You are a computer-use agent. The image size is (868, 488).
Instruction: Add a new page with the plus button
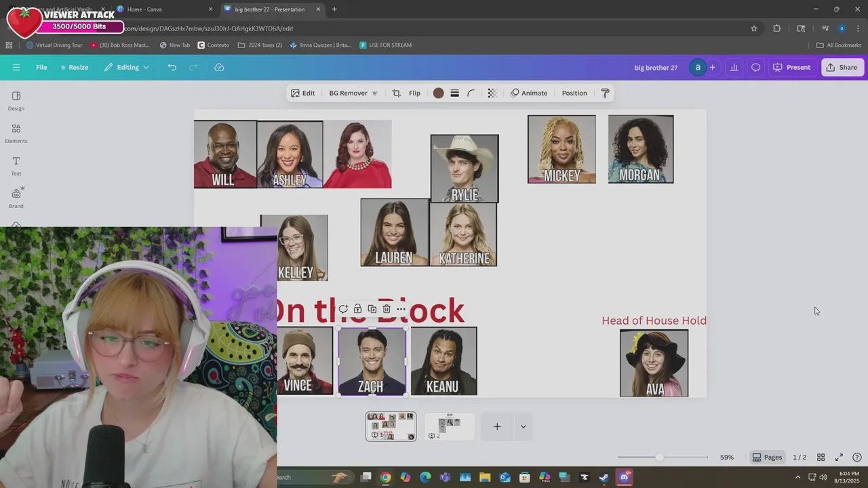pos(497,426)
